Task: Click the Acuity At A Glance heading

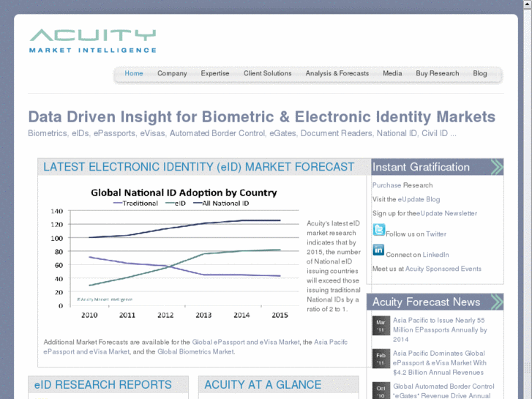Action: point(263,384)
